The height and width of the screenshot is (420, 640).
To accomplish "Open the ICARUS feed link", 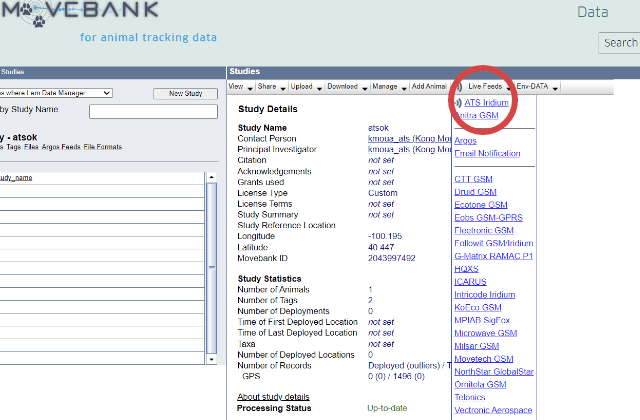I will (x=470, y=282).
